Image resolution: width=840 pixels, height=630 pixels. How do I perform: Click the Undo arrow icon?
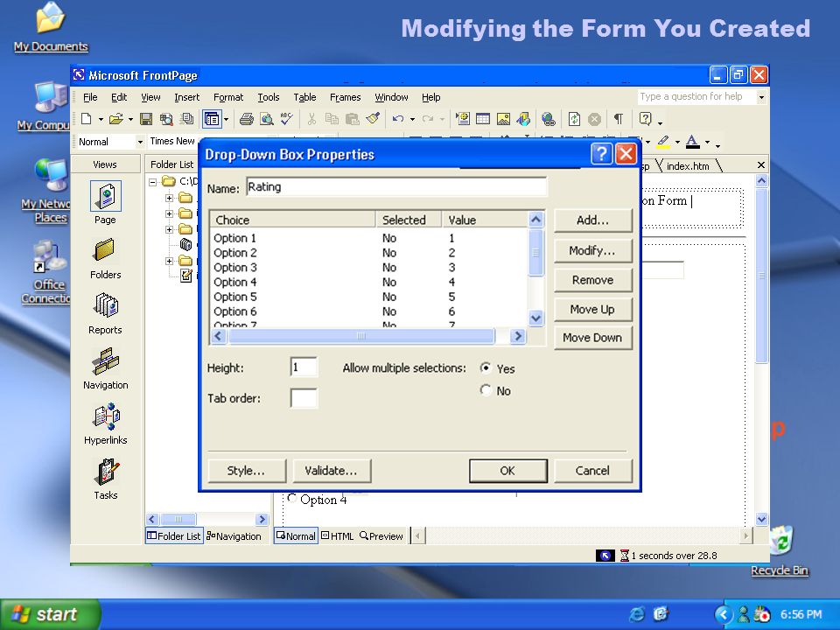(x=397, y=119)
